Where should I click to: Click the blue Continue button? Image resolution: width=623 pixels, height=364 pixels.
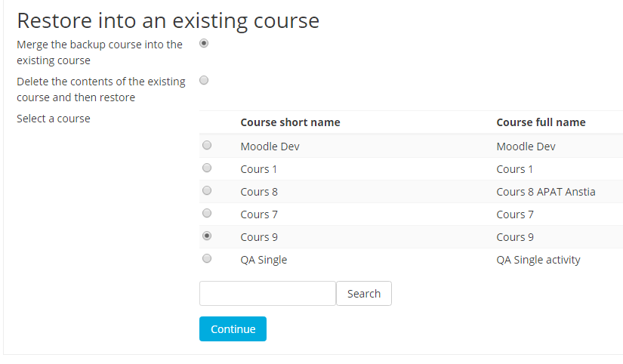point(233,329)
